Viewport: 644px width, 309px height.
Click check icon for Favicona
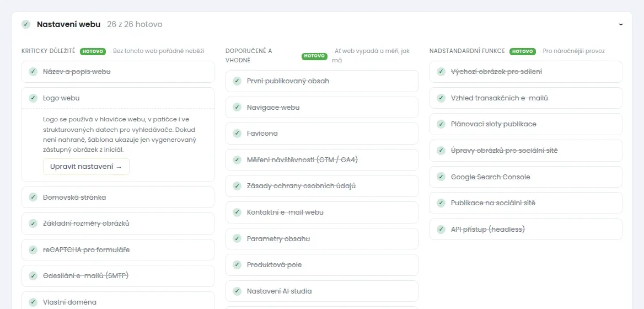(237, 133)
